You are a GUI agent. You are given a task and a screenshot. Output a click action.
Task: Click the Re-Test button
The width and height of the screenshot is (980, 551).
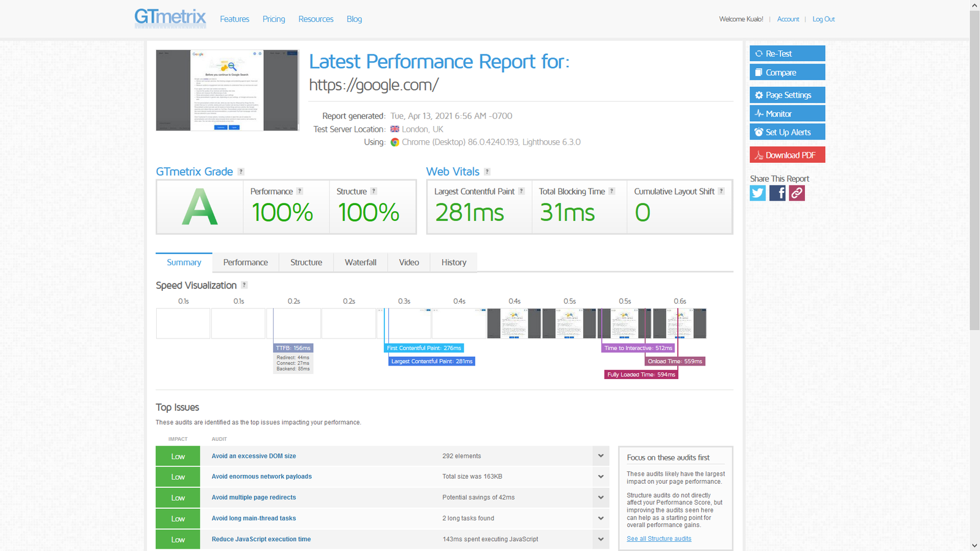(787, 53)
